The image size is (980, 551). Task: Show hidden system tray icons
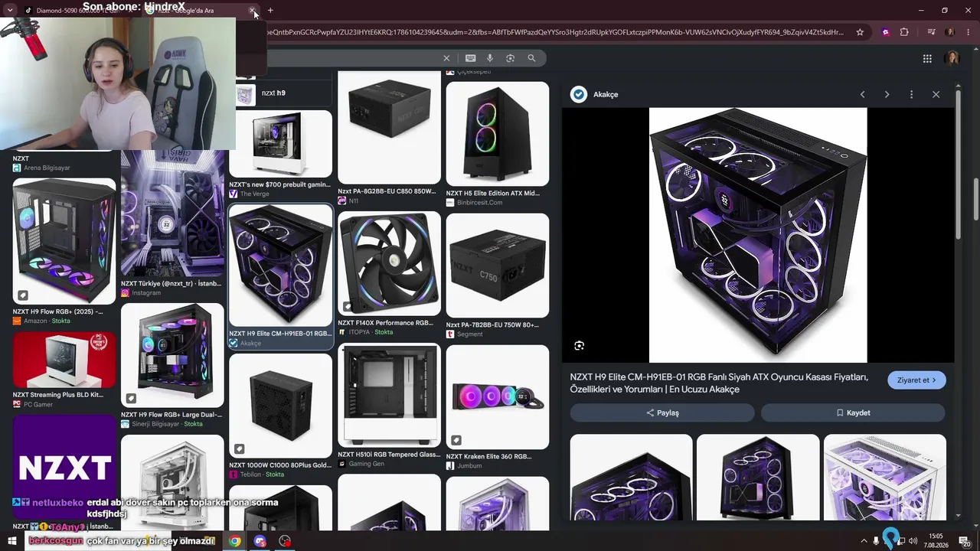(864, 541)
